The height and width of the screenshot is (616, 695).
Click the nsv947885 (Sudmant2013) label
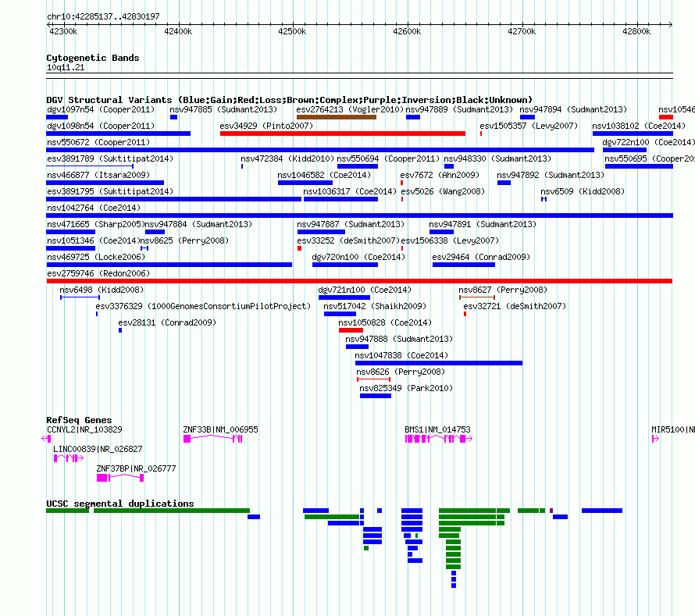[x=223, y=109]
